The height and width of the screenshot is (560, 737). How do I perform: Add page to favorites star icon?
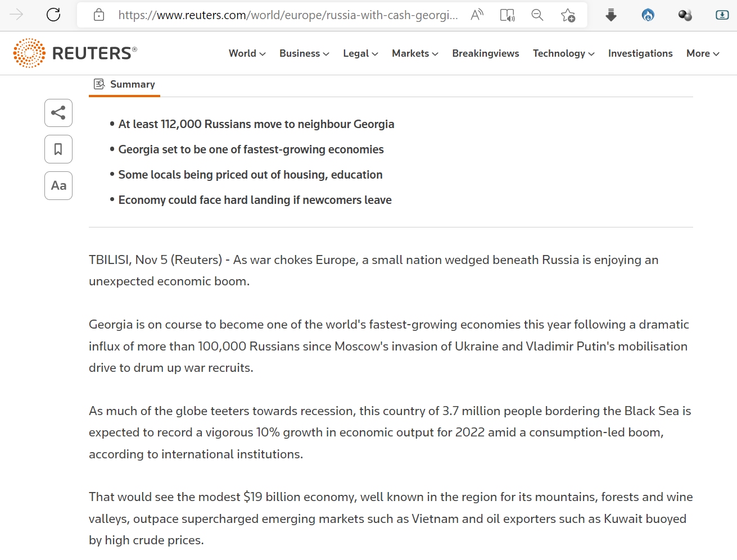tap(568, 15)
